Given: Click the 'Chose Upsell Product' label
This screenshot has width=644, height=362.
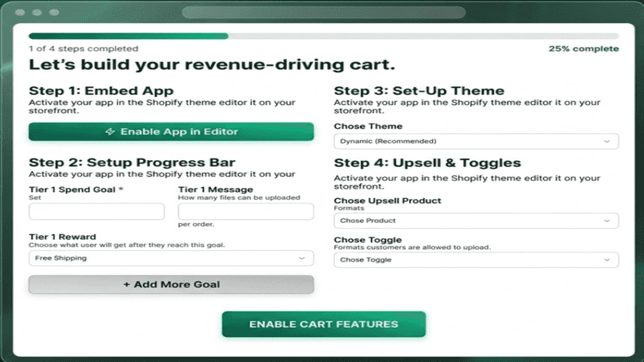Looking at the screenshot, I should point(387,200).
